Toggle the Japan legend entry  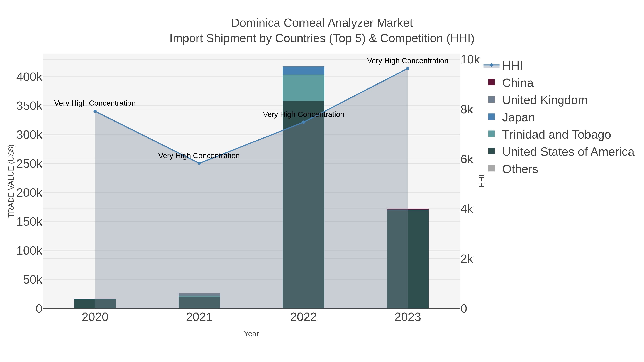511,117
